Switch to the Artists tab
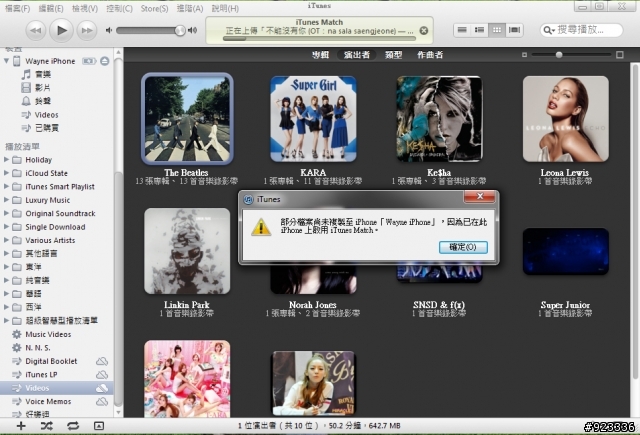Viewport: 640px width, 435px height. point(357,55)
